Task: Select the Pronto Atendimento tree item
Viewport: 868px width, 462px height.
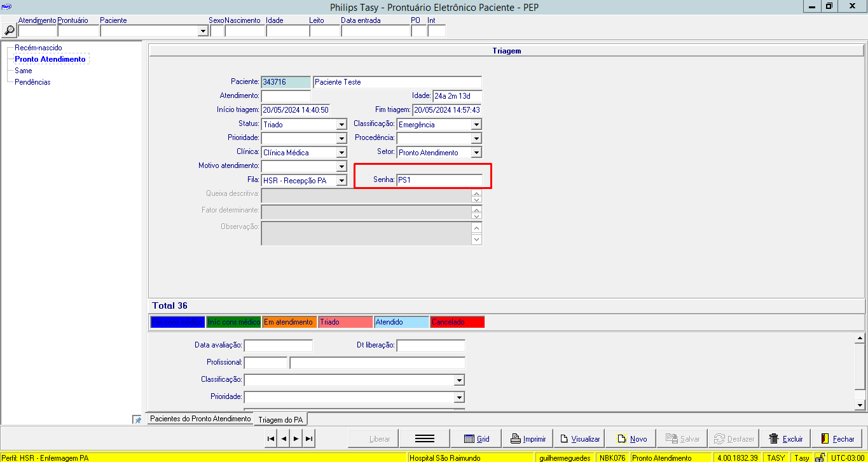Action: click(x=50, y=59)
